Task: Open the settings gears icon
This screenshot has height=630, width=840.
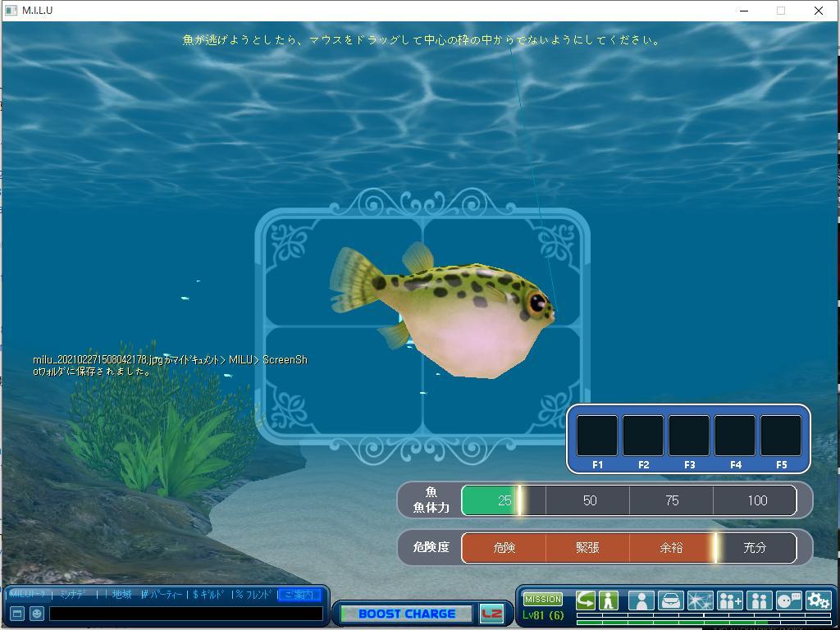Action: [818, 601]
